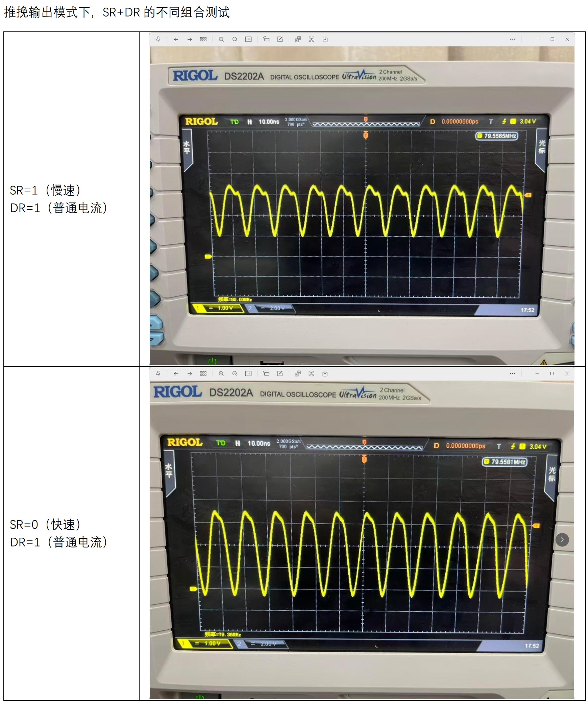Pin the image viewer in the SR=0 row
The image size is (588, 703).
pos(158,373)
